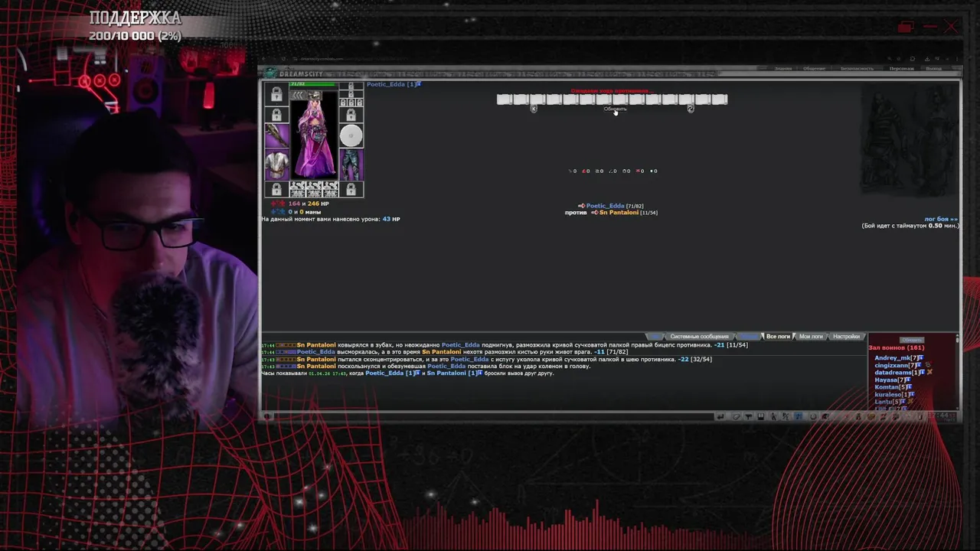
Task: Click opponent name Sn Pantaloni [11/54]
Action: tap(628, 212)
